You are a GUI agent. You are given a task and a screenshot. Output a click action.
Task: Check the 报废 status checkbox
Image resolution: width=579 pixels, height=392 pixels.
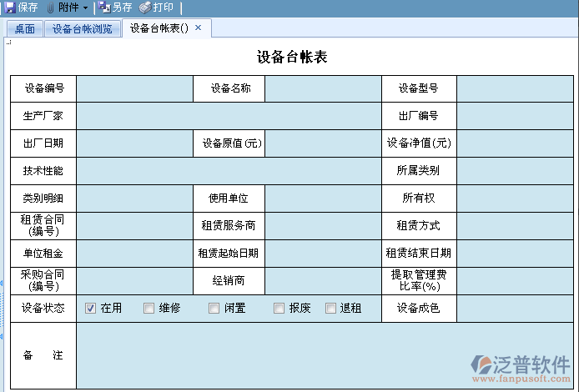pos(279,308)
